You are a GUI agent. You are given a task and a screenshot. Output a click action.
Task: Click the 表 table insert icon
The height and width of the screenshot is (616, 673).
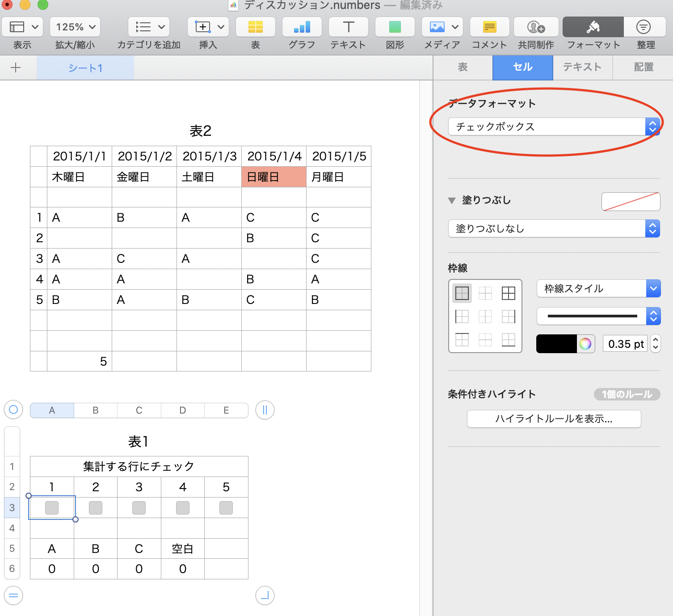255,27
